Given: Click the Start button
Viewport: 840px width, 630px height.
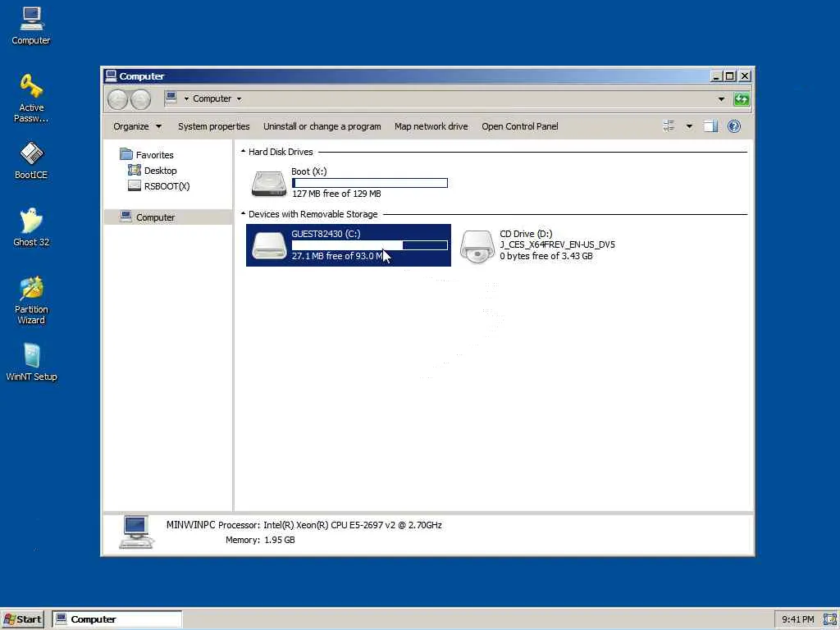Looking at the screenshot, I should pyautogui.click(x=22, y=619).
